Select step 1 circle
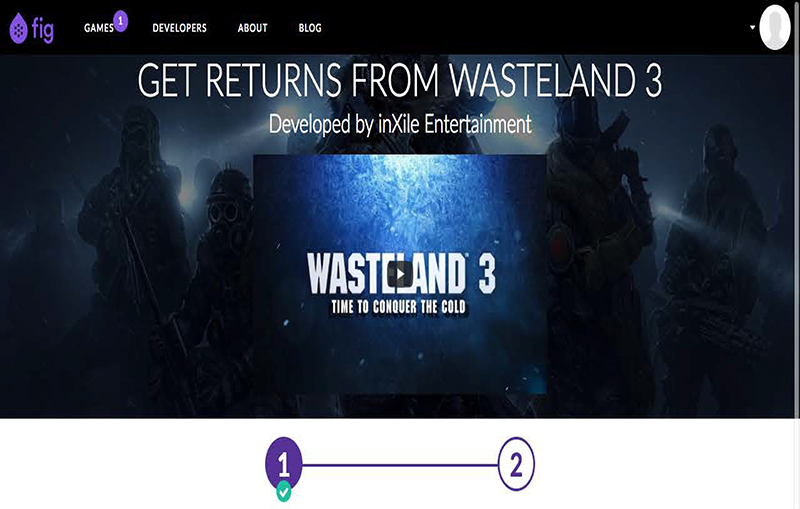This screenshot has width=800, height=509. pos(284,464)
